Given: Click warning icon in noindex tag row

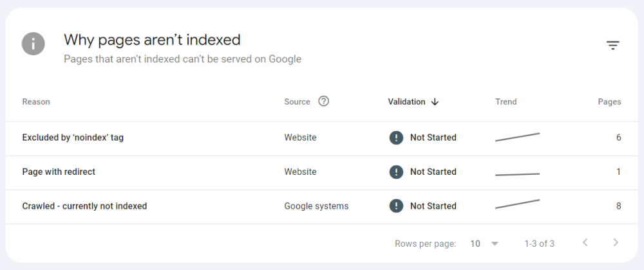Looking at the screenshot, I should coord(396,138).
